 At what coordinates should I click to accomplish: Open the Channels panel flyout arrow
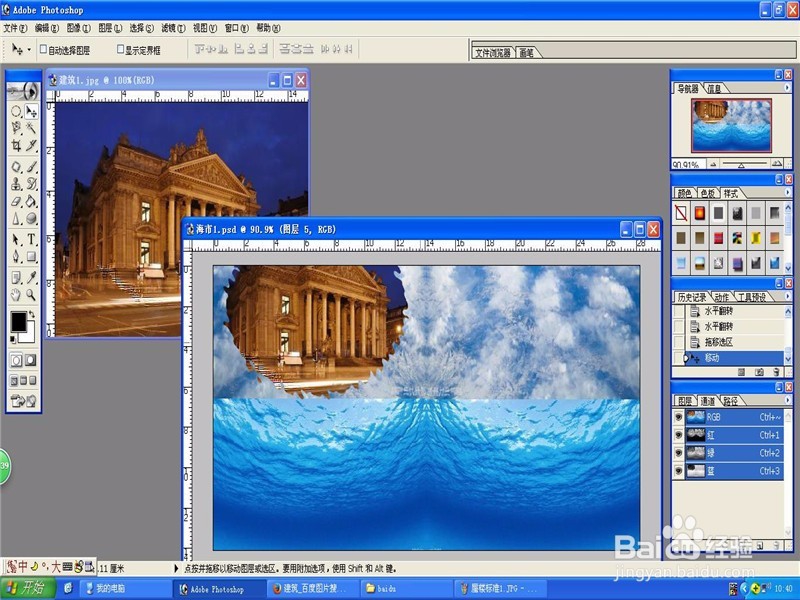point(787,399)
